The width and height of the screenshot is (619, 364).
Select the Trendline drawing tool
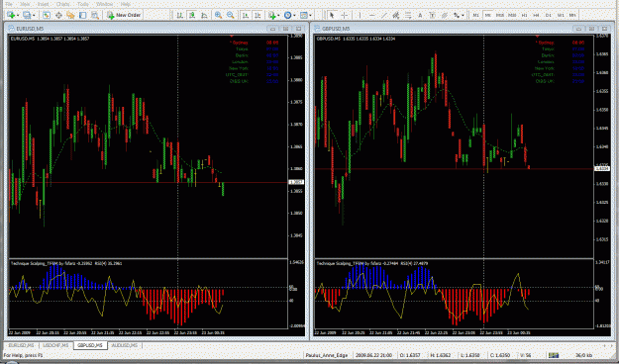[383, 15]
